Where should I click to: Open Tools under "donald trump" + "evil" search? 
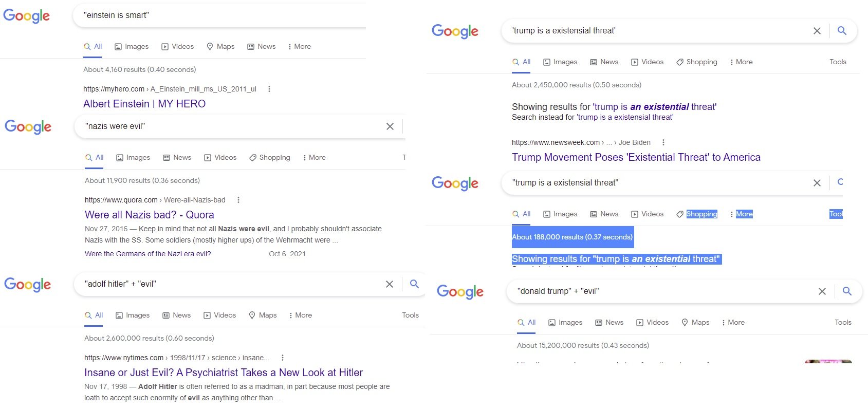[x=843, y=322]
